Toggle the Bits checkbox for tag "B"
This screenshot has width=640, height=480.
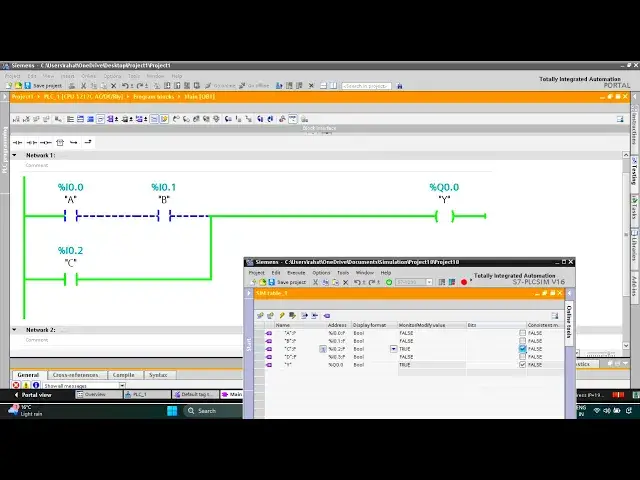click(x=522, y=341)
